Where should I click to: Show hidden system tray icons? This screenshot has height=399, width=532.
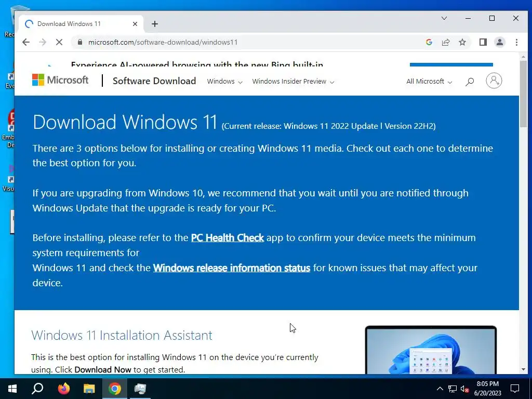pyautogui.click(x=440, y=389)
